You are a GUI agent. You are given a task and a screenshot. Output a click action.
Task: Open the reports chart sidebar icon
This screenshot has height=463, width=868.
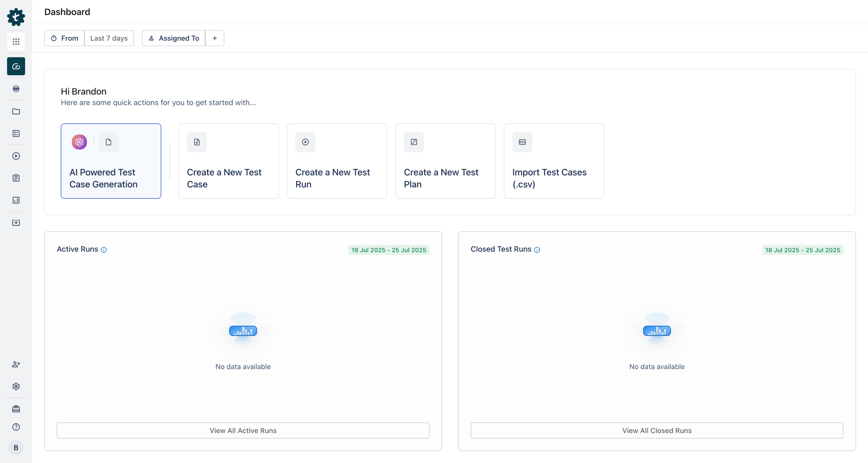click(x=16, y=200)
